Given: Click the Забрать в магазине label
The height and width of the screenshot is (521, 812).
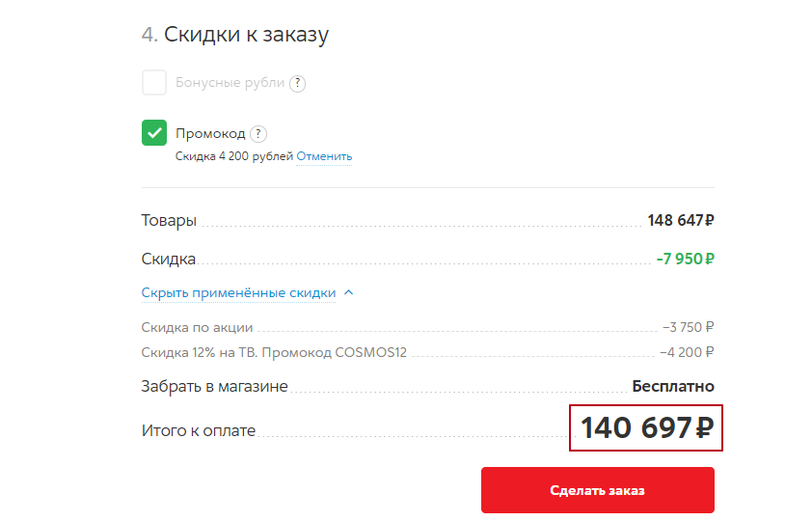Looking at the screenshot, I should tap(214, 386).
